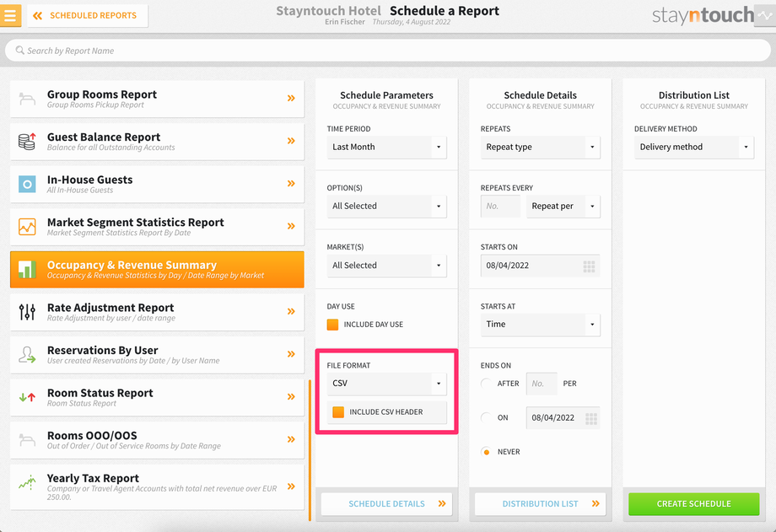The image size is (776, 532).
Task: Select the Group Rooms Report item
Action: point(157,99)
